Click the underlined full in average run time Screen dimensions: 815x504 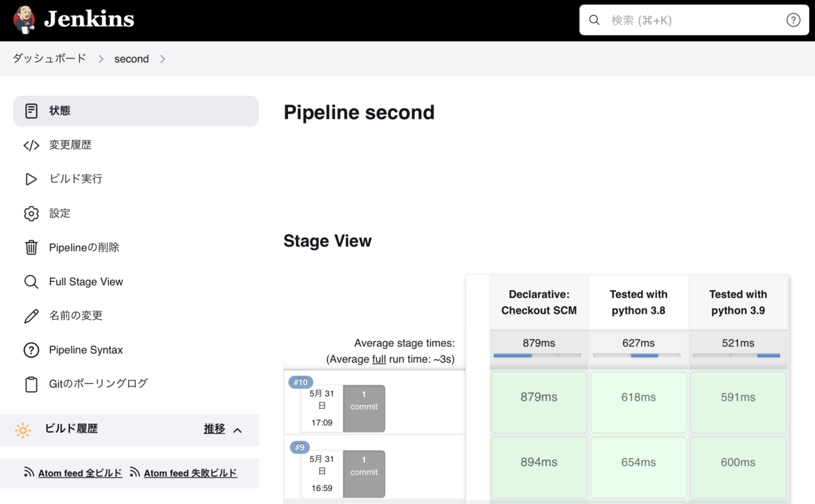pyautogui.click(x=379, y=359)
